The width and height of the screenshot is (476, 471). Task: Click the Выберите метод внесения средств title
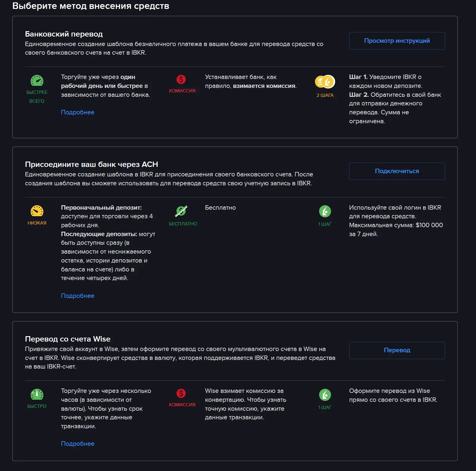click(91, 6)
